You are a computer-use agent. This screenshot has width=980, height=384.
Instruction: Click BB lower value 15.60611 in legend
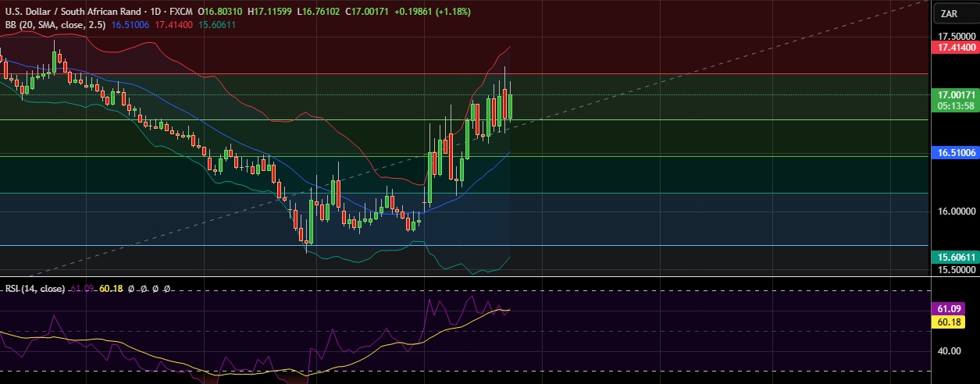(x=216, y=25)
